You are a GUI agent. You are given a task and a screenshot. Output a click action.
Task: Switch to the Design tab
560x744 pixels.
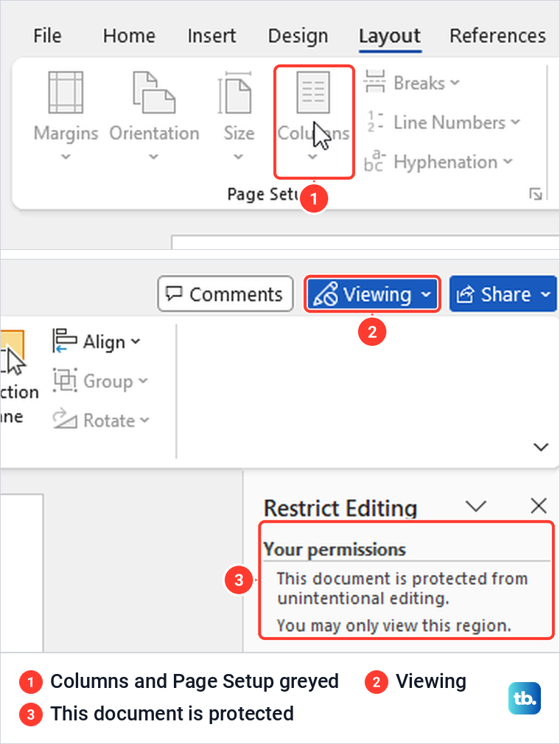298,35
